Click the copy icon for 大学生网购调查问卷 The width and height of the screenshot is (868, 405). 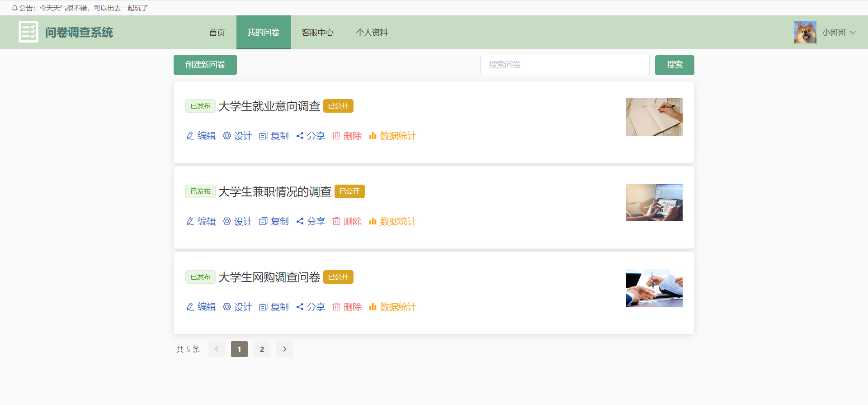[x=263, y=307]
